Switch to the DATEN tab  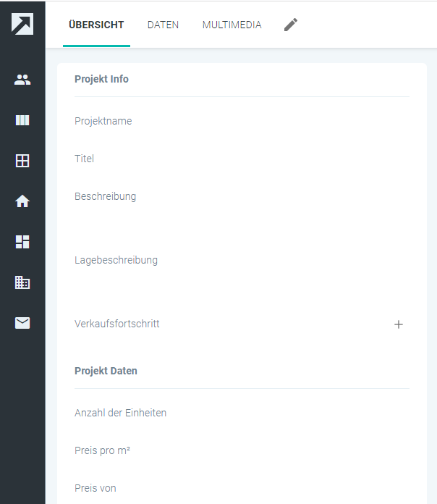point(163,25)
